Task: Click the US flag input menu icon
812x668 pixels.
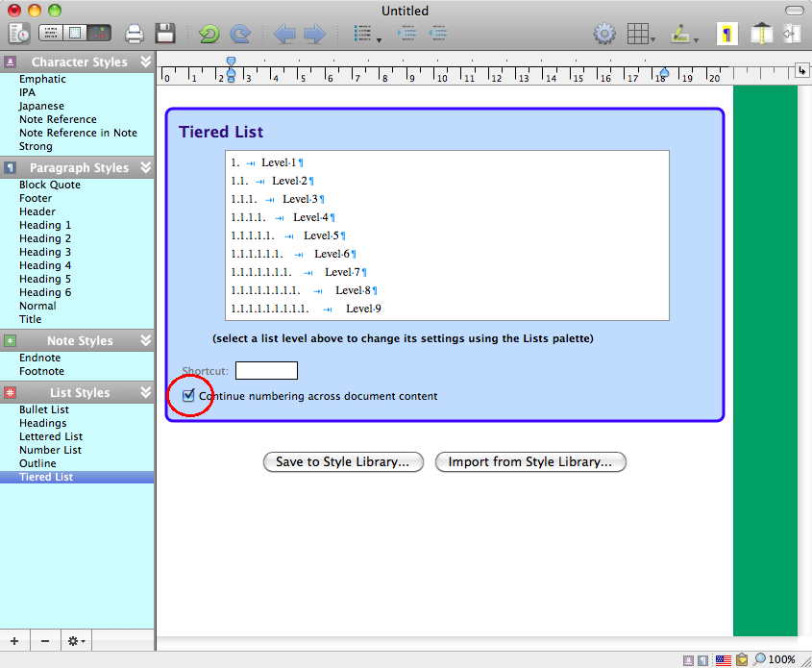Action: tap(724, 660)
